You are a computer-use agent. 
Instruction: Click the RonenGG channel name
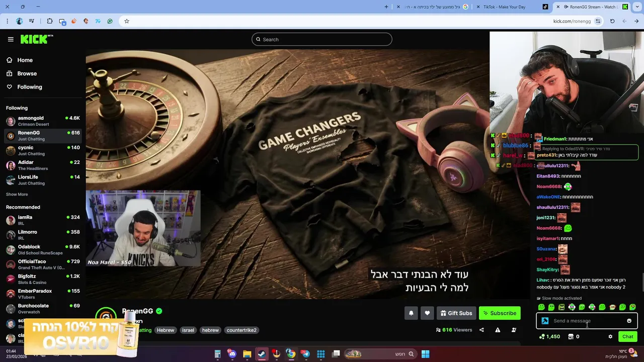point(137,311)
